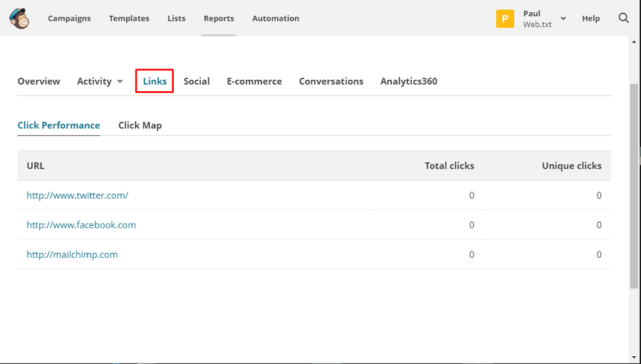Click the Total clicks column header
This screenshot has width=641, height=364.
pyautogui.click(x=449, y=166)
